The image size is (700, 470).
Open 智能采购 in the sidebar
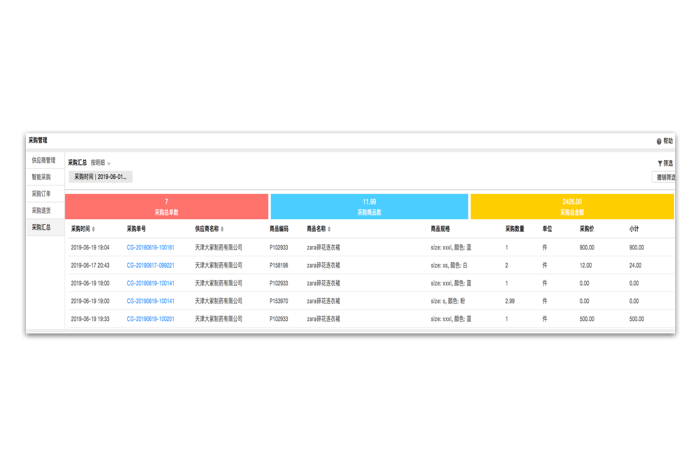pyautogui.click(x=44, y=177)
